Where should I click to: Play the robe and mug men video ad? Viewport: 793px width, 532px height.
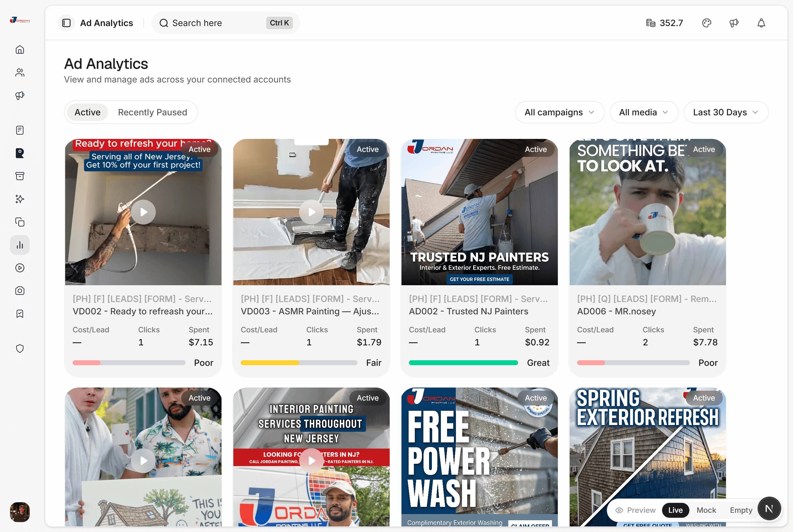(143, 461)
